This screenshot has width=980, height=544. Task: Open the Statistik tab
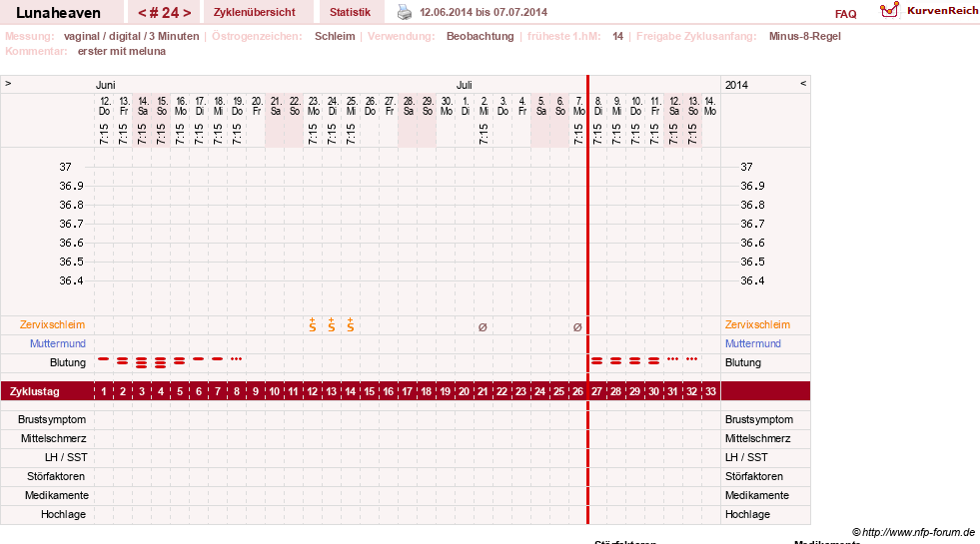(350, 12)
